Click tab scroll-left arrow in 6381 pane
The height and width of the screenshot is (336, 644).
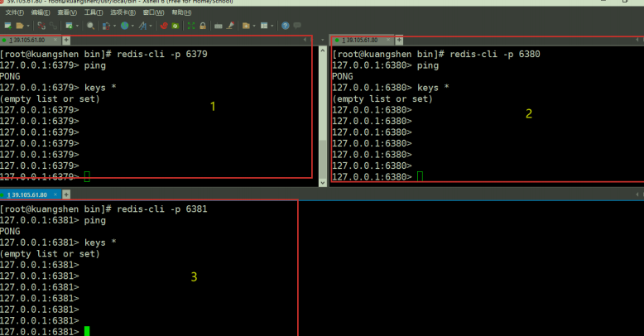[637, 194]
